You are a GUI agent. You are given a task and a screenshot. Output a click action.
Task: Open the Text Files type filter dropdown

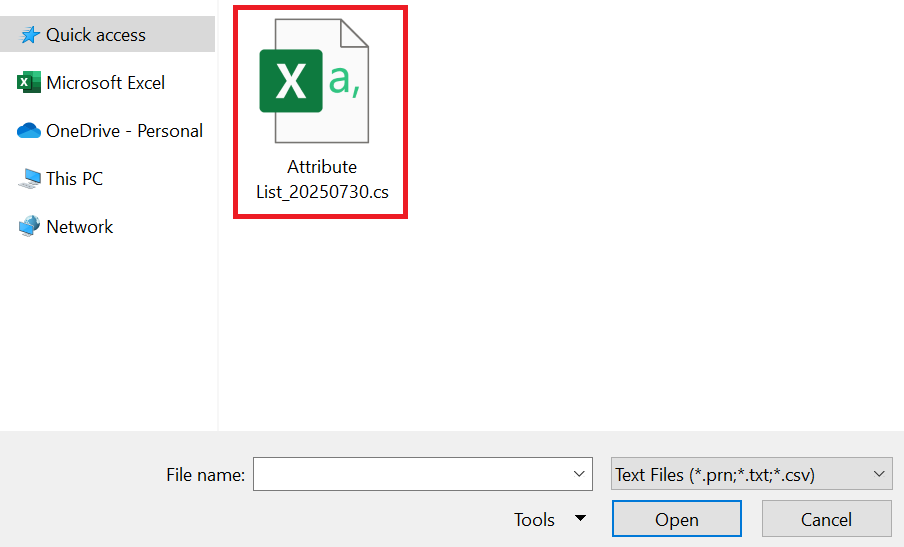point(752,474)
